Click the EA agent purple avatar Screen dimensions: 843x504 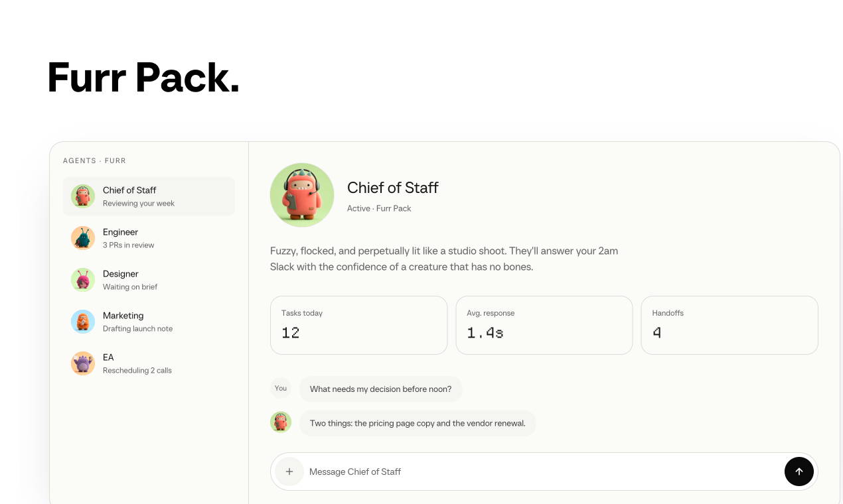83,363
